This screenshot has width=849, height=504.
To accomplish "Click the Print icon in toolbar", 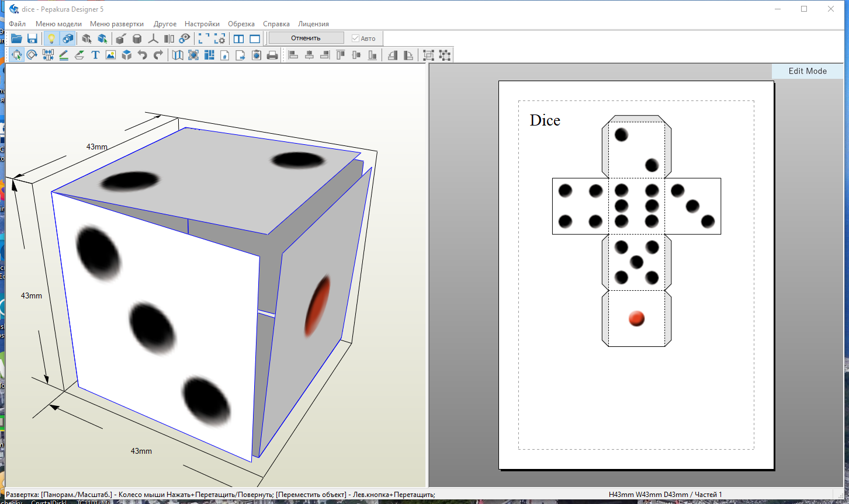I will coord(272,55).
